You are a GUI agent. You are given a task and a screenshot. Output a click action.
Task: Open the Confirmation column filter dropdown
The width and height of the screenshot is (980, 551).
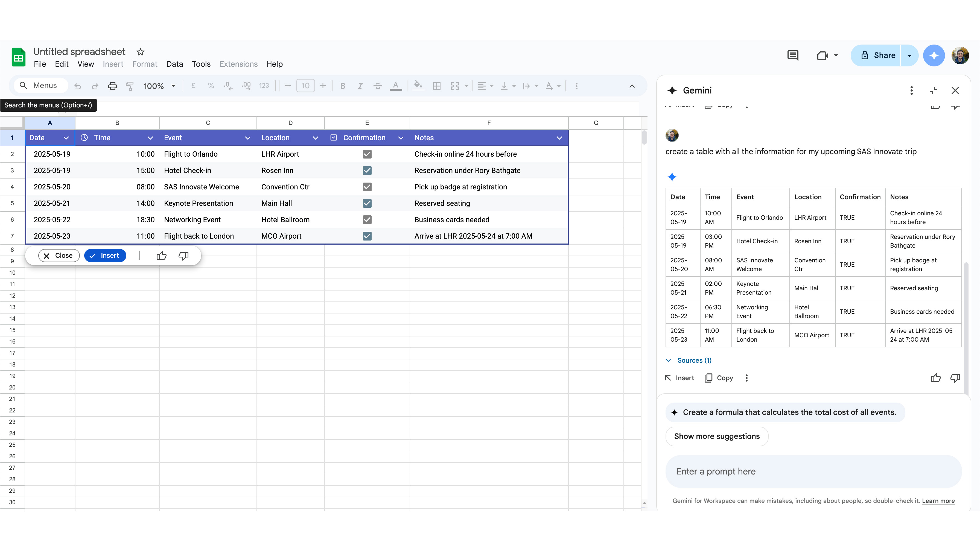[x=401, y=138]
